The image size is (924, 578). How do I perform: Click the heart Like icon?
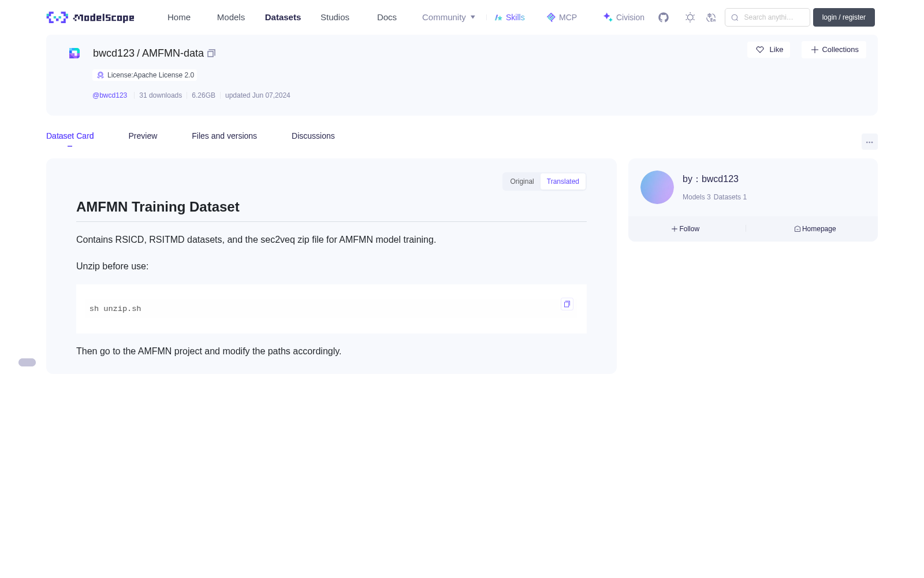coord(760,50)
